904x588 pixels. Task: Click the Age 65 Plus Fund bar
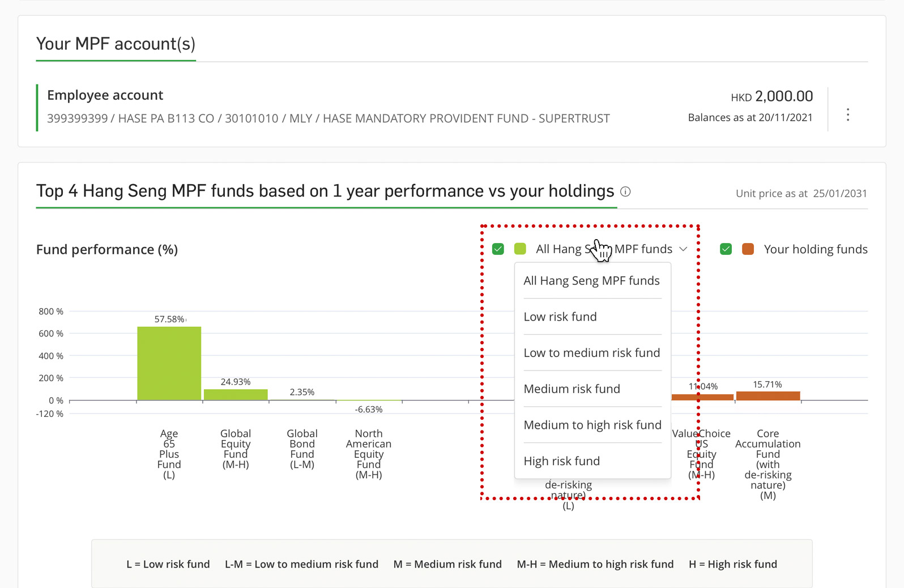(x=169, y=364)
